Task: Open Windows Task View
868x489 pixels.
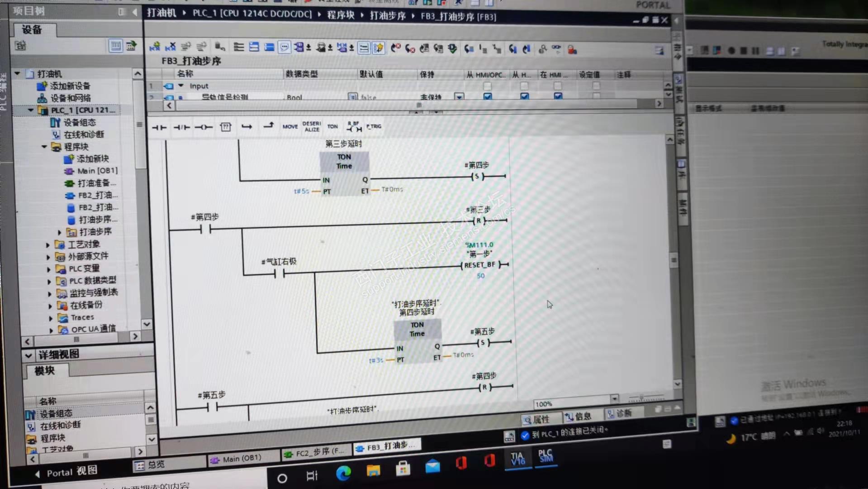Action: [x=312, y=476]
